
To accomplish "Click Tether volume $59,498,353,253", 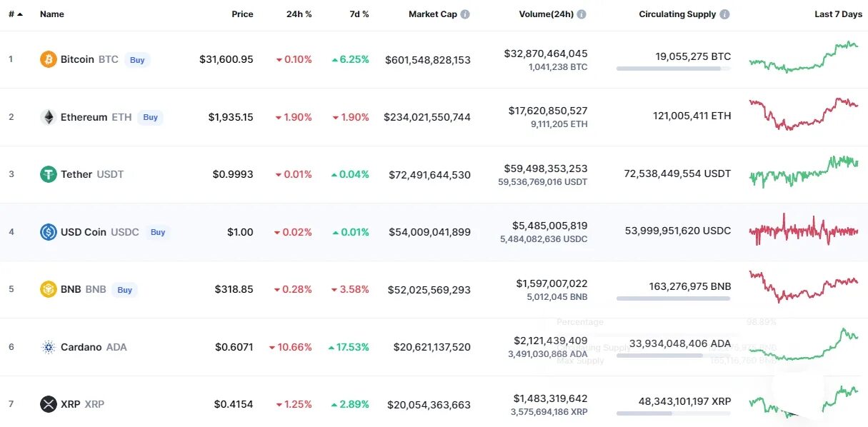I will [546, 169].
